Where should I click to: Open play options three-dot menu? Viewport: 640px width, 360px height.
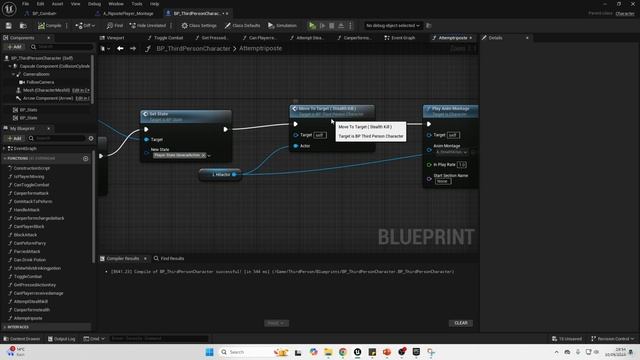[x=350, y=25]
